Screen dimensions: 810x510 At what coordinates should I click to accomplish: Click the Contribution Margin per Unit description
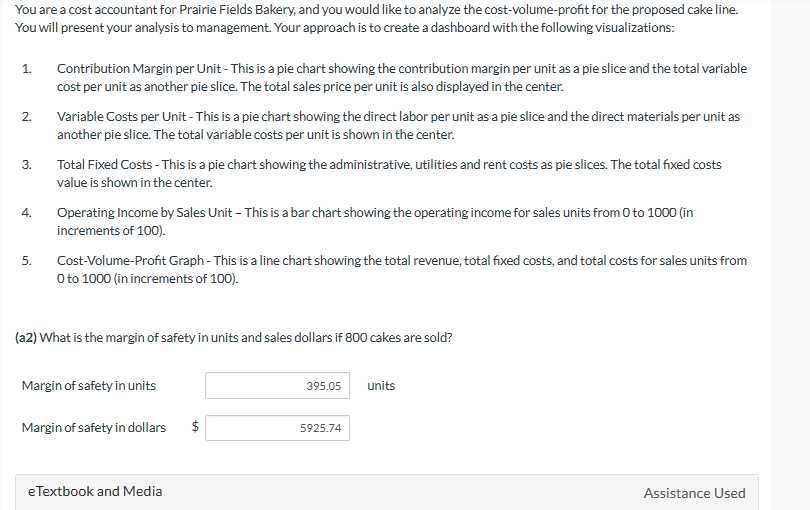point(400,78)
